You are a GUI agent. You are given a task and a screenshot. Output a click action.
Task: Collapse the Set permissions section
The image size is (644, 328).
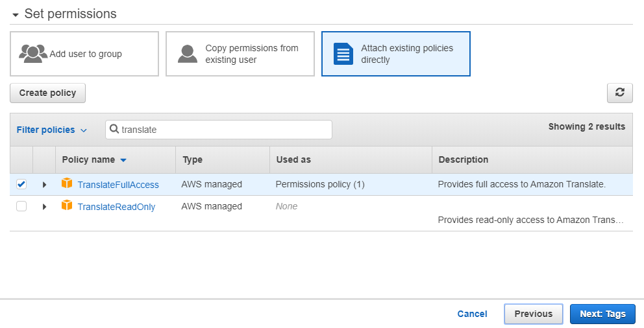(16, 15)
